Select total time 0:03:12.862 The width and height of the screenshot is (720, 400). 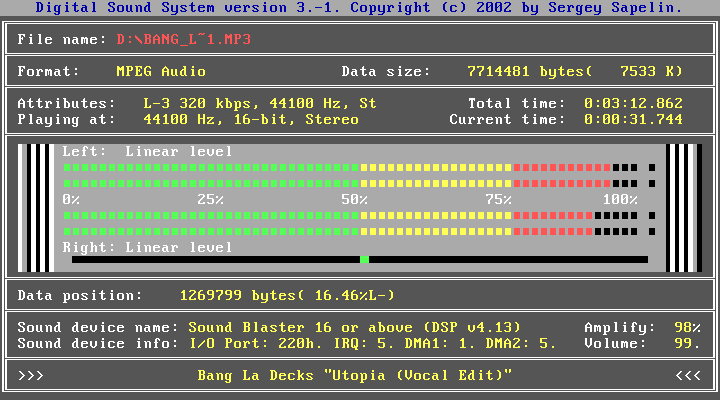[x=633, y=103]
